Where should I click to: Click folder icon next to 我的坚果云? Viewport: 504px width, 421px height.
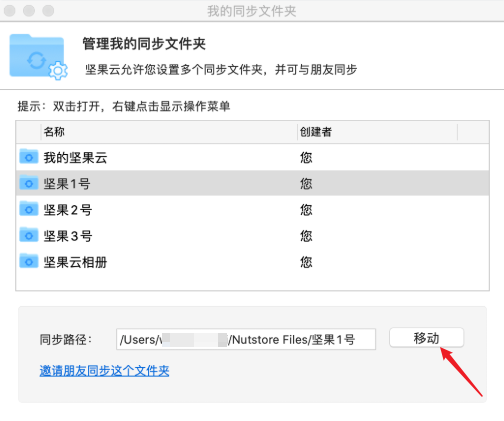[29, 157]
